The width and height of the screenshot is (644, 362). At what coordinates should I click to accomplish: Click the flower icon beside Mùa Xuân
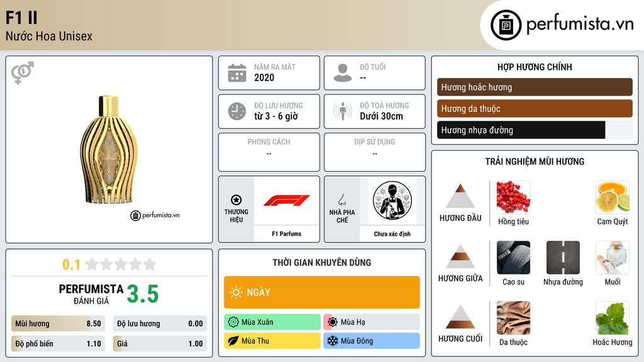pyautogui.click(x=233, y=322)
